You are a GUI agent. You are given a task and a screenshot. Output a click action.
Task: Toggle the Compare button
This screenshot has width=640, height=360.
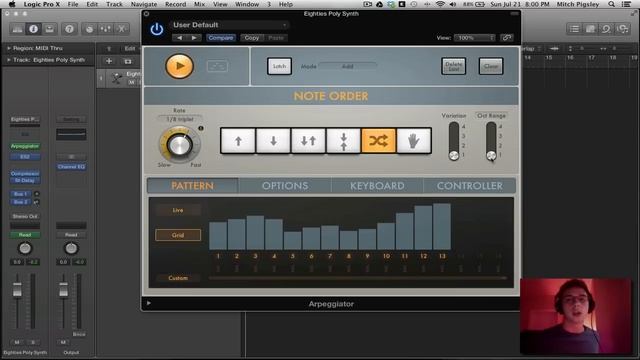coord(221,38)
